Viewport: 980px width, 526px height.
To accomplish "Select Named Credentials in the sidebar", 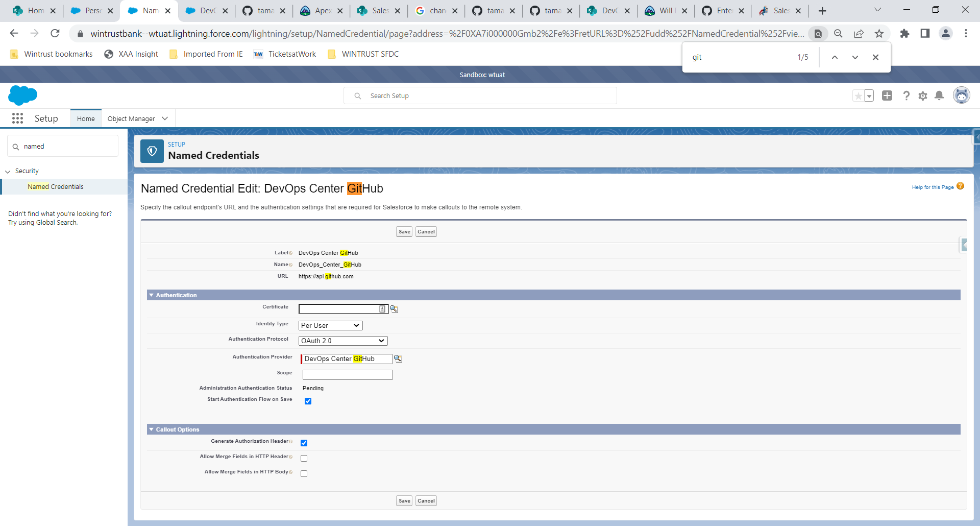I will [x=56, y=186].
